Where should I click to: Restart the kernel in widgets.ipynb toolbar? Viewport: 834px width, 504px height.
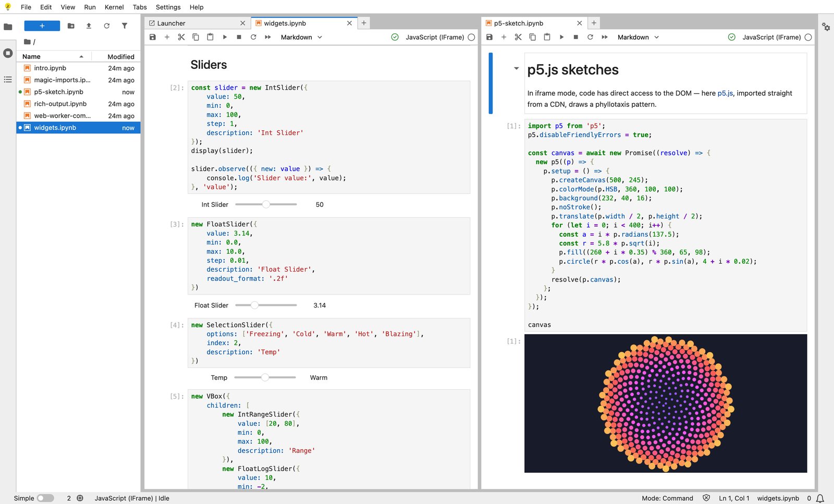253,37
